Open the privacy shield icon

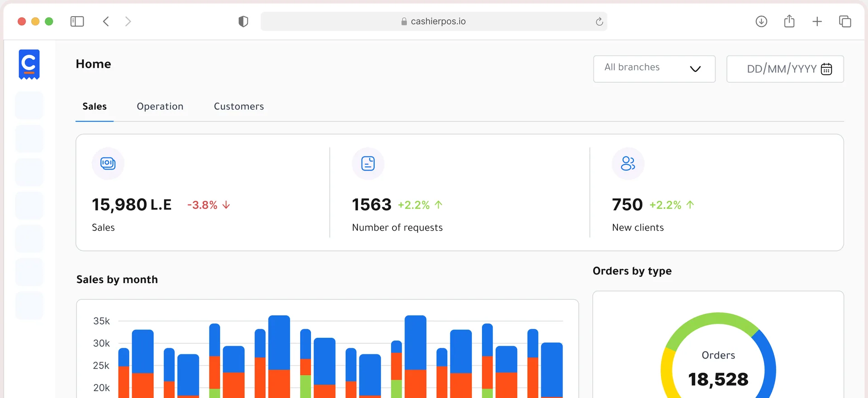tap(243, 21)
